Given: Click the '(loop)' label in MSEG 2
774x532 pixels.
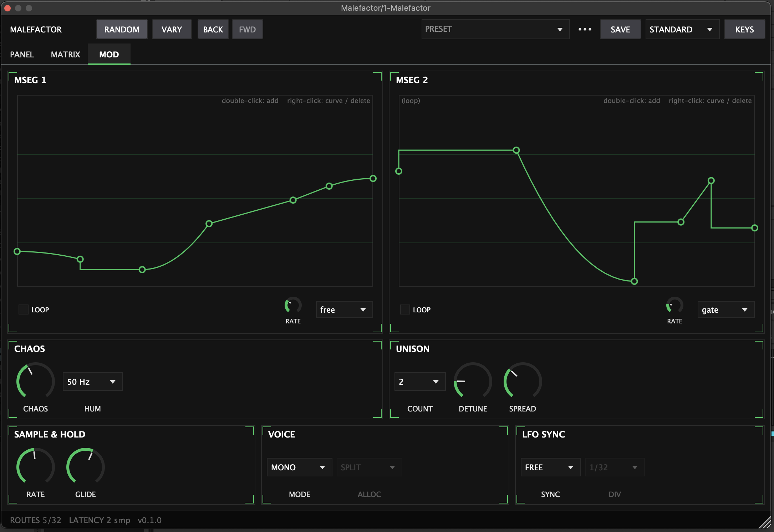Looking at the screenshot, I should [x=411, y=101].
